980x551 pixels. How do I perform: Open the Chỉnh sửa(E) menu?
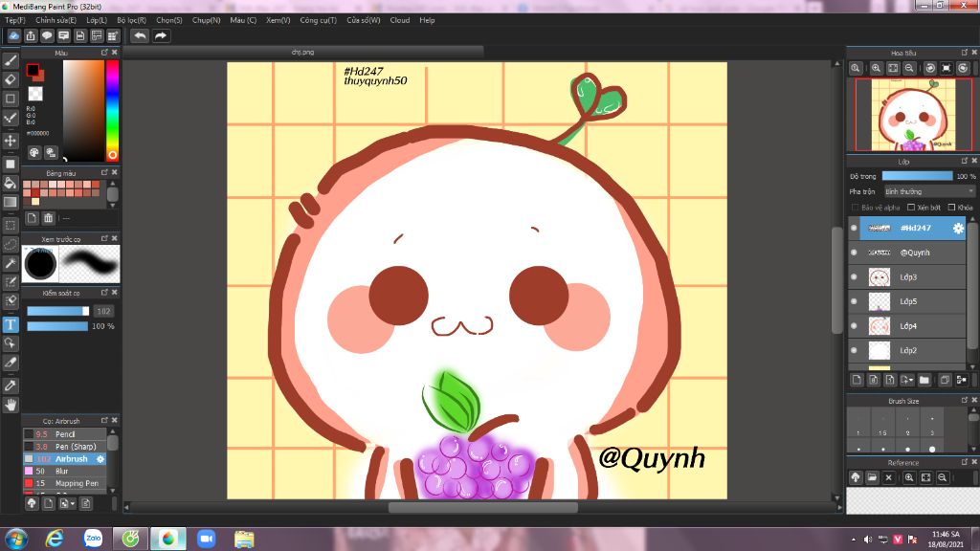[x=56, y=20]
